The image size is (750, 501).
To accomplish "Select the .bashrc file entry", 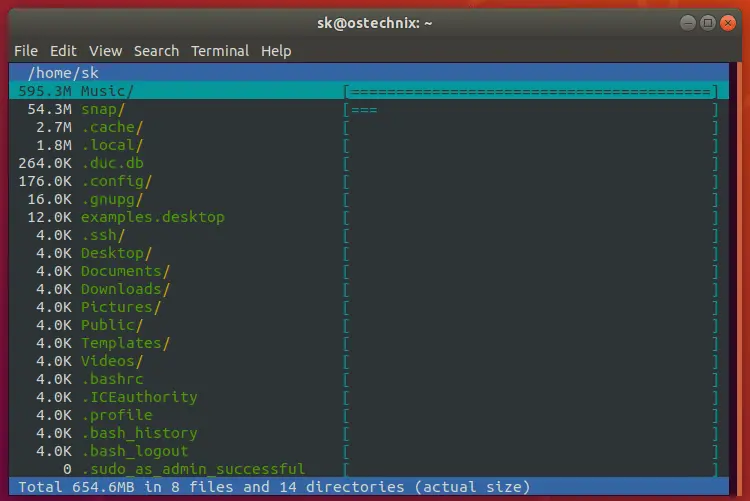I will pos(112,379).
